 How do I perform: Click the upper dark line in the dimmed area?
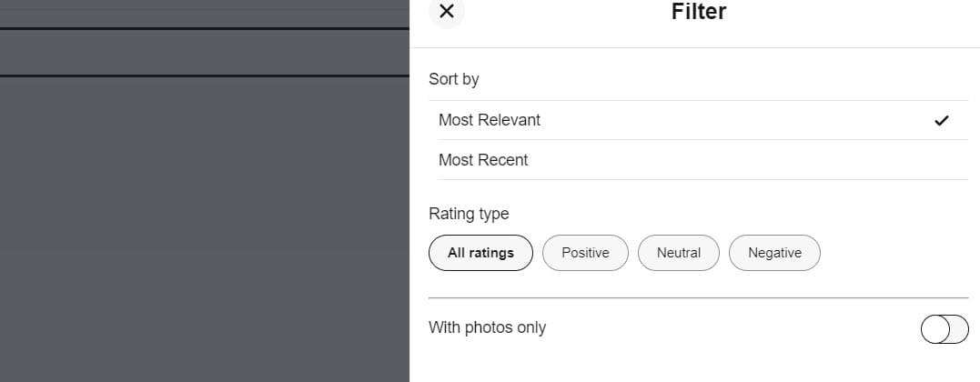point(205,28)
